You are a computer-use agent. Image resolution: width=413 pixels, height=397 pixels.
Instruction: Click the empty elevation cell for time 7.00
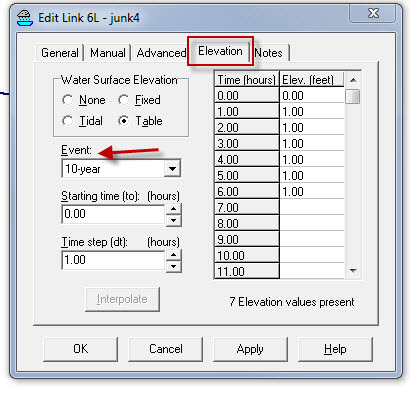coord(312,207)
